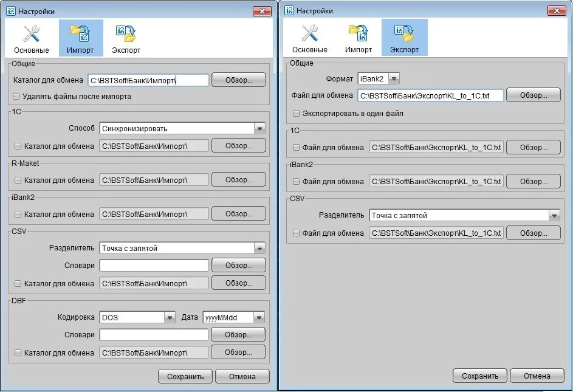Enable 'Удалять файлы после импорта' checkbox
Viewport: 573px width, 392px height.
pyautogui.click(x=16, y=97)
